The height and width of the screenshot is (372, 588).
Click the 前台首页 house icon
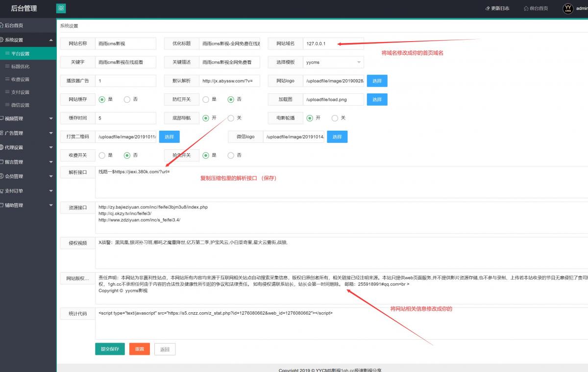526,8
